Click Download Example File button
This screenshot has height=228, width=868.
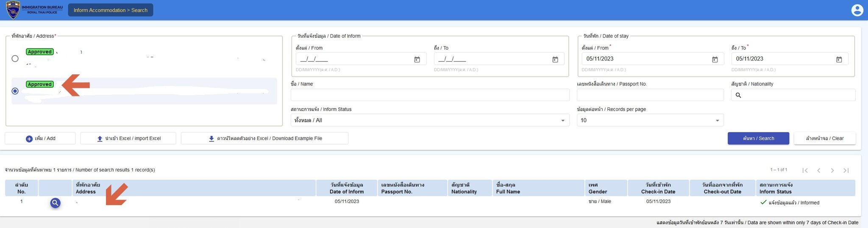point(264,138)
